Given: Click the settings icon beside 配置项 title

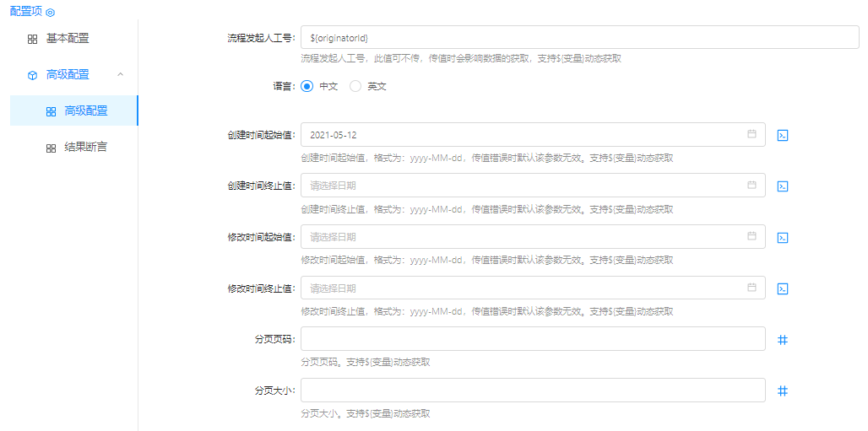Looking at the screenshot, I should [51, 13].
